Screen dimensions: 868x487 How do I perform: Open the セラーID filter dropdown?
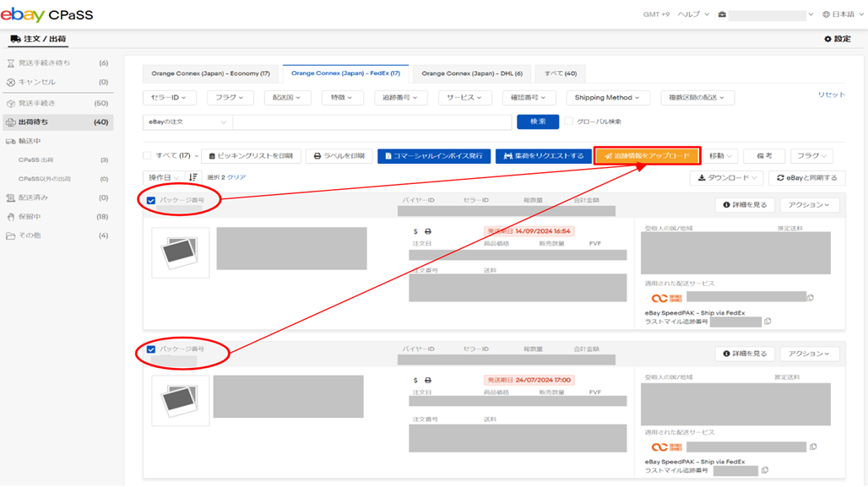point(169,97)
